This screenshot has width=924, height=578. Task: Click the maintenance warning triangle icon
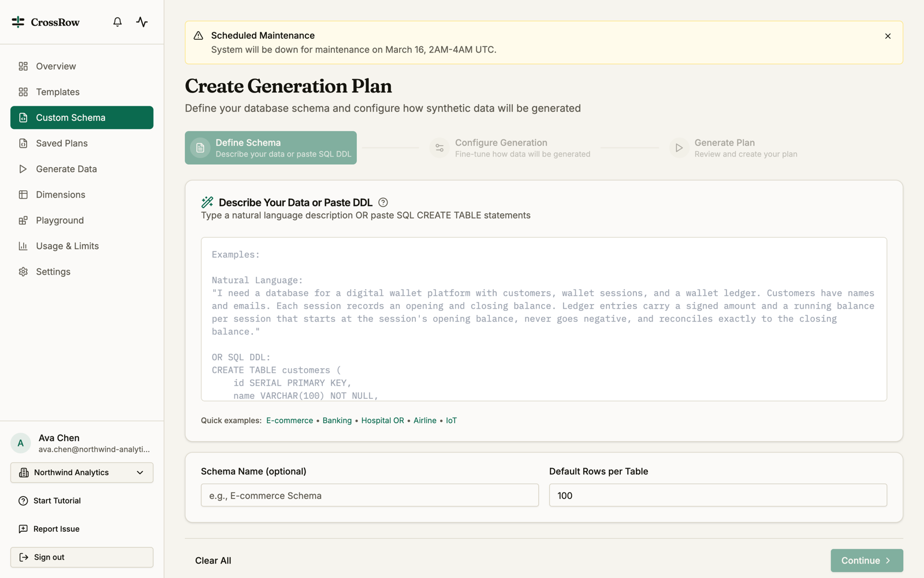[x=198, y=36]
